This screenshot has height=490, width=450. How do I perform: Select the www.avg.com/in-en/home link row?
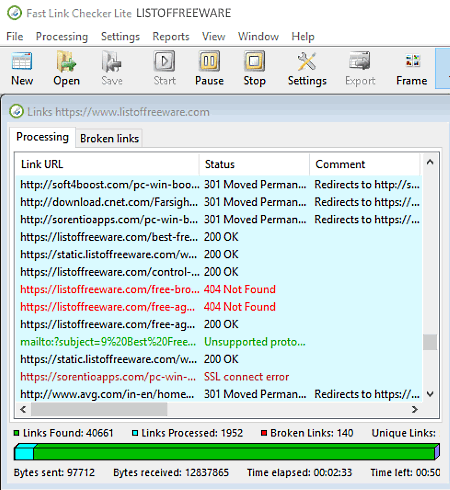[219, 394]
